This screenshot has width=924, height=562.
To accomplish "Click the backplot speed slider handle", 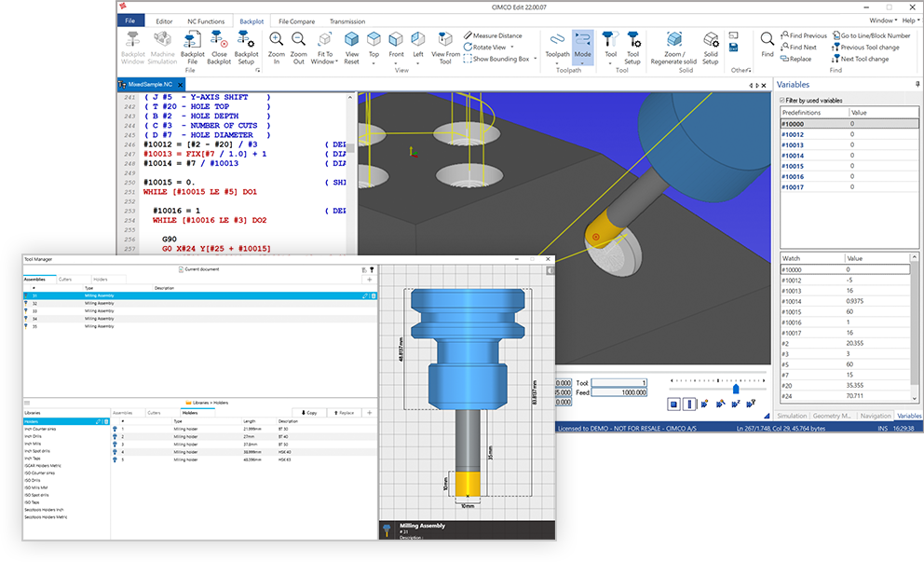I will [736, 389].
